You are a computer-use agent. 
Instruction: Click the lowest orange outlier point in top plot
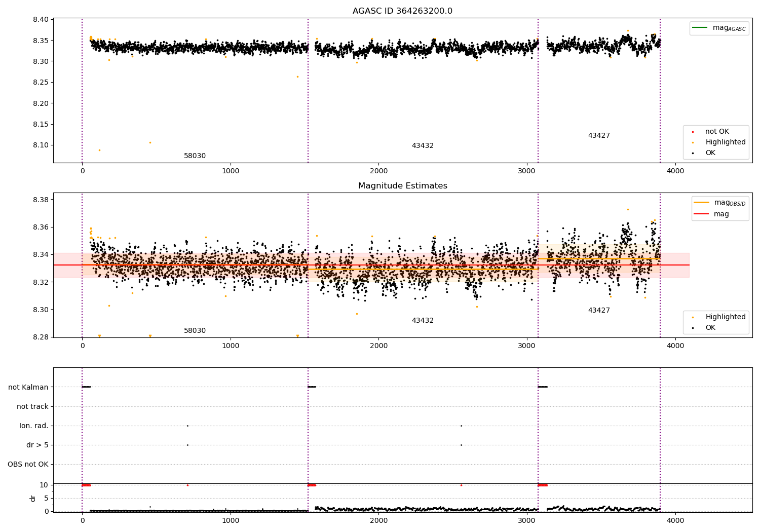99,150
